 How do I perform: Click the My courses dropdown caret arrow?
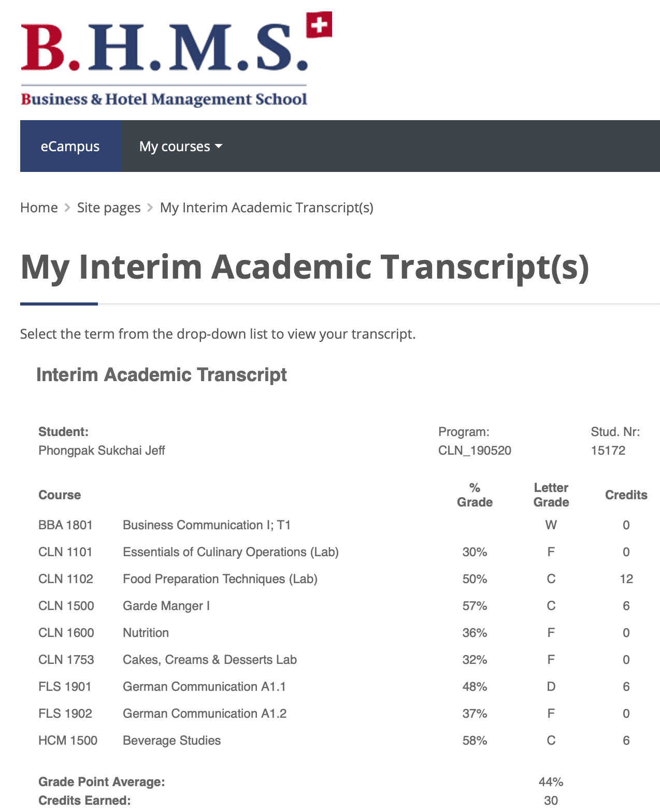pyautogui.click(x=219, y=146)
